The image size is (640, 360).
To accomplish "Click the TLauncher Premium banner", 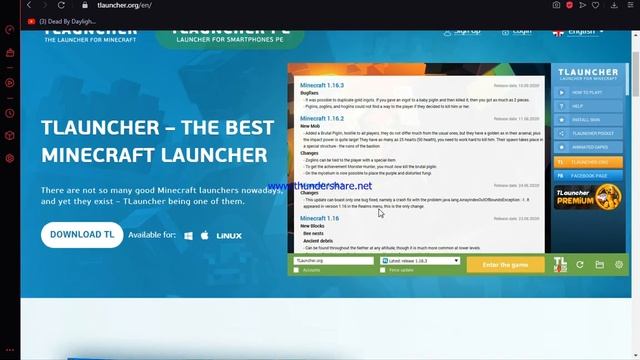I will [x=588, y=197].
